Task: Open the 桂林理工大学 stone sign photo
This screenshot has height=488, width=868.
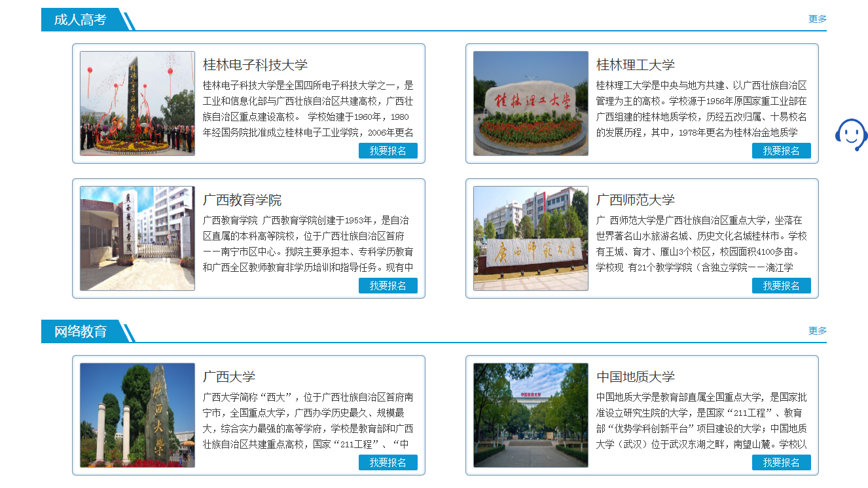Action: [x=531, y=103]
